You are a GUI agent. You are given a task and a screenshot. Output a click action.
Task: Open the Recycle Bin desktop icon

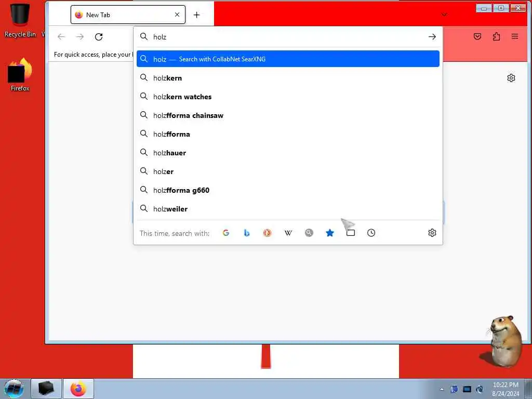coord(20,19)
